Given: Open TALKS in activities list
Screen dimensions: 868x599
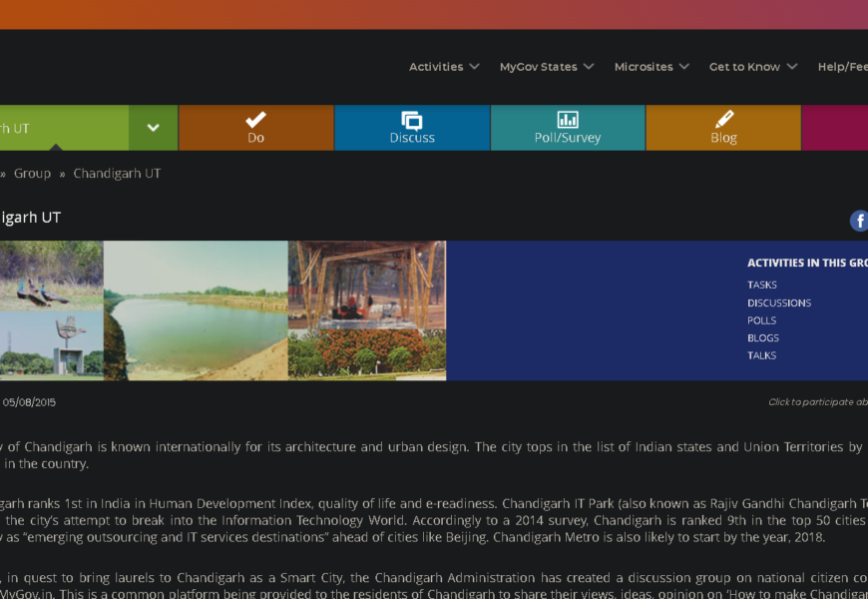Looking at the screenshot, I should [x=761, y=355].
